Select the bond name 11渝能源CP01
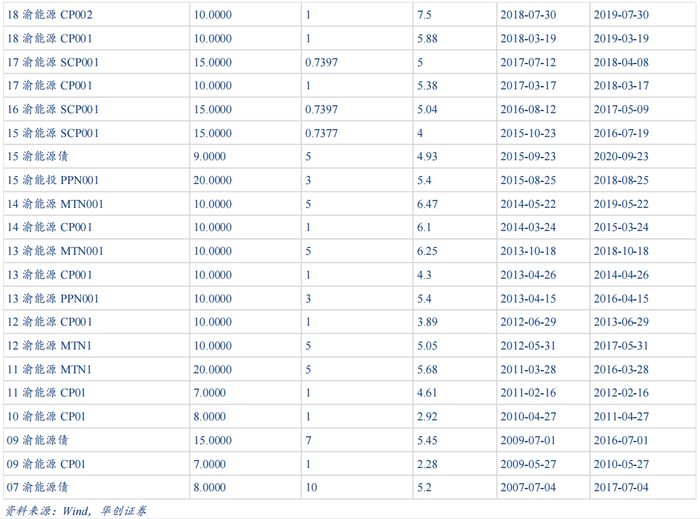This screenshot has width=700, height=519. [x=46, y=393]
